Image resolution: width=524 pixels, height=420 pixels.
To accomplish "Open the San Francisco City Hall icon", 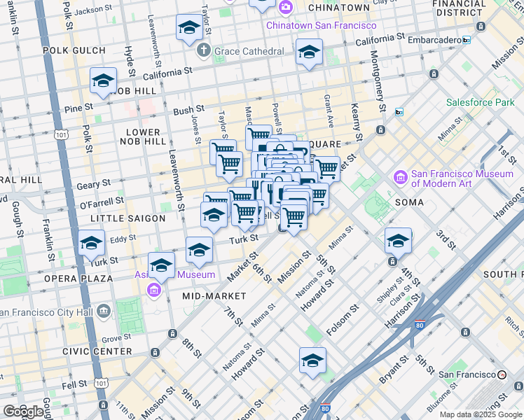I will 104,311.
